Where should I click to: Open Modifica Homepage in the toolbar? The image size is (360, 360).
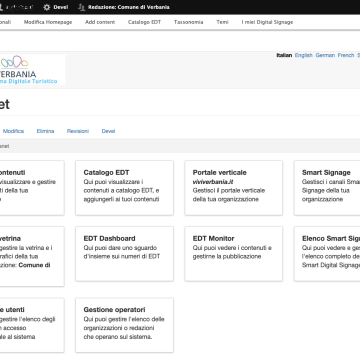[x=48, y=22]
